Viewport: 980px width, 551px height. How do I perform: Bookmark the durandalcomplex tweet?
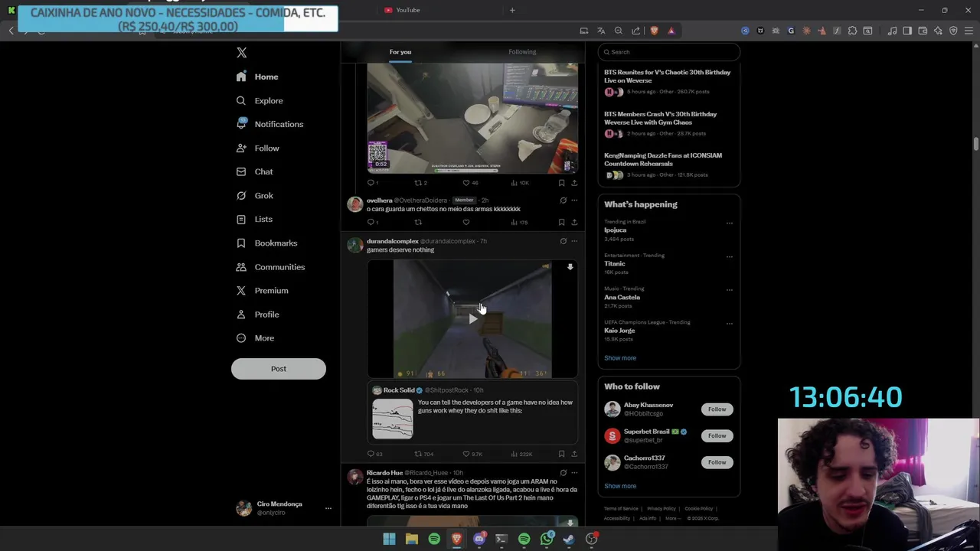click(x=561, y=454)
